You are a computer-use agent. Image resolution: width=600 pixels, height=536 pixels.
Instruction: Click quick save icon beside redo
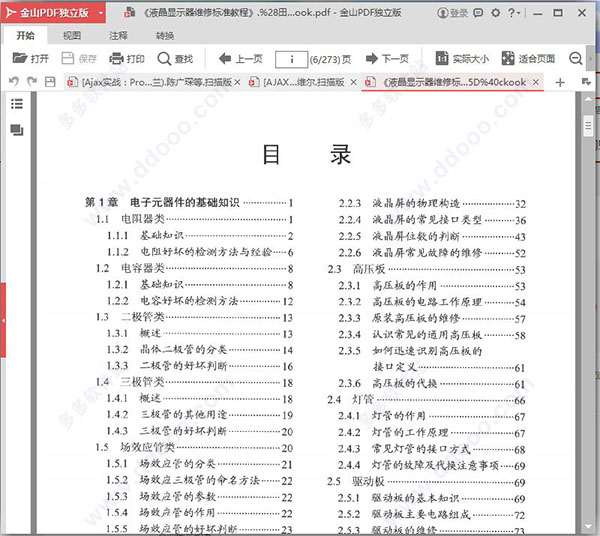tap(50, 81)
